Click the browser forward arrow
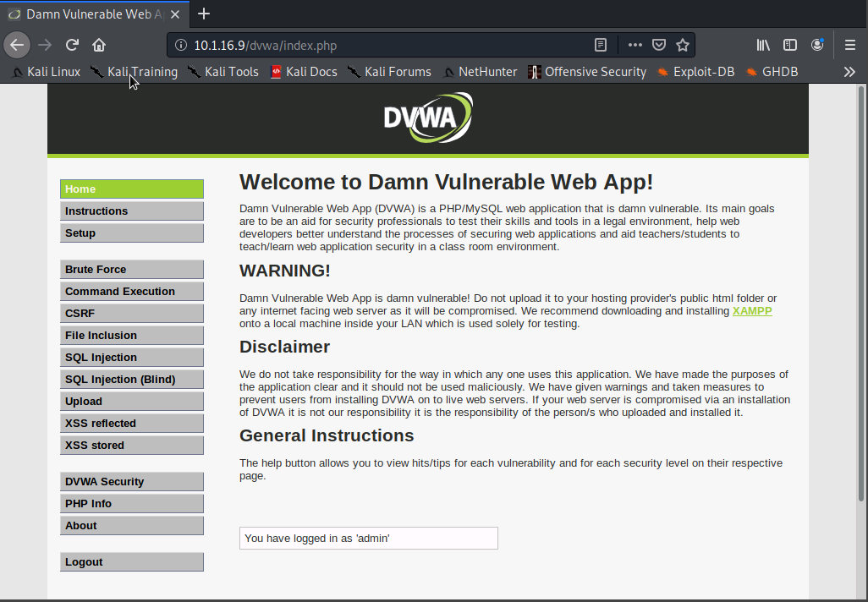 coord(45,45)
